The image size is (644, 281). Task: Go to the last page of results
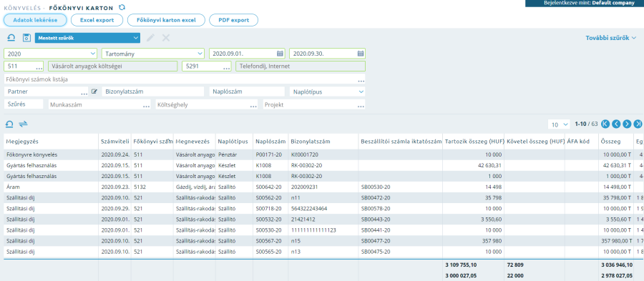[x=638, y=124]
